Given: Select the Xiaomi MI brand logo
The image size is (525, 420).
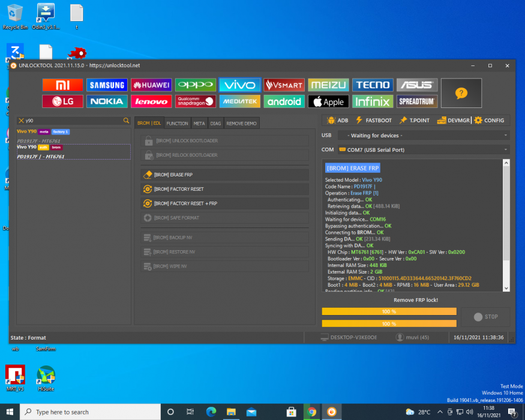Looking at the screenshot, I should click(x=62, y=85).
